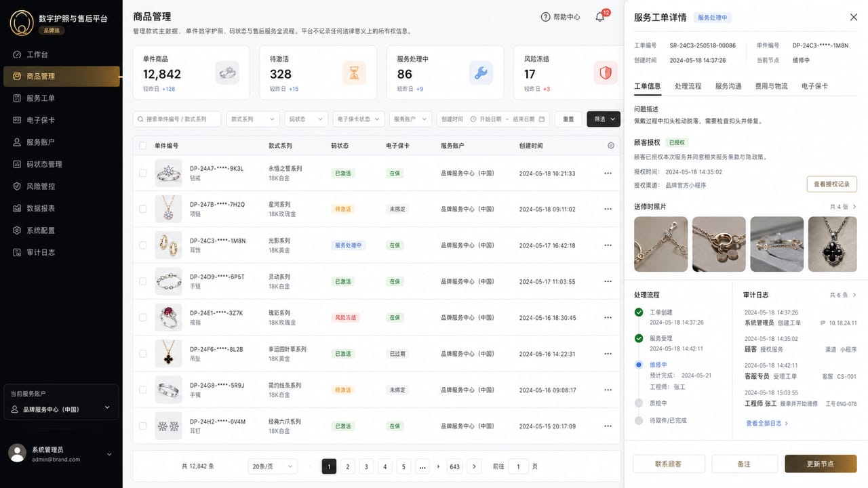Click the 重置 button
868x488 pixels.
coord(568,119)
